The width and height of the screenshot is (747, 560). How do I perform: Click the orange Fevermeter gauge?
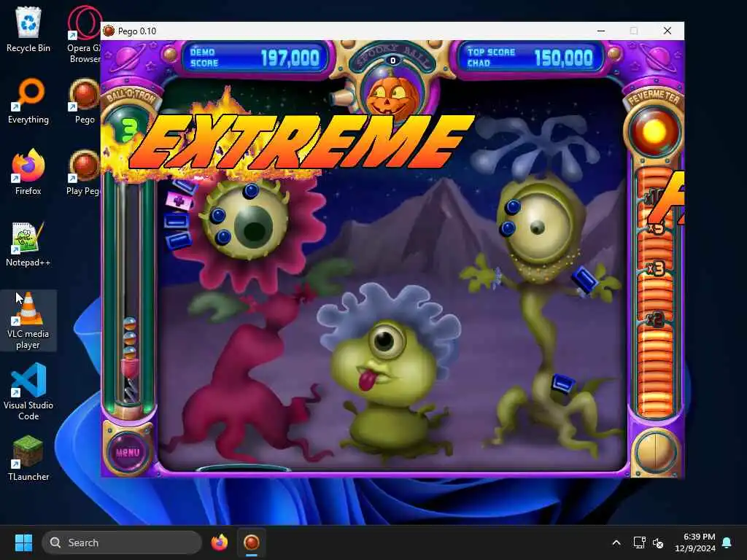pos(656,293)
